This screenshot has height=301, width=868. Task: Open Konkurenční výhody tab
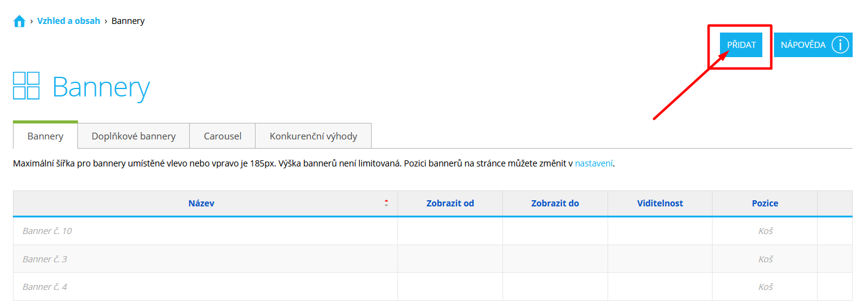(x=313, y=136)
